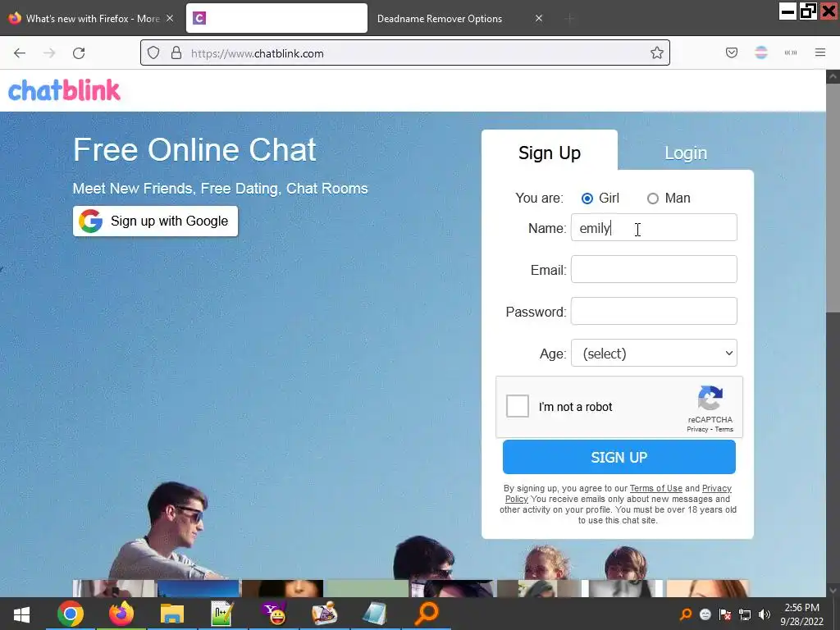Click the toolbar overflow extension icon
840x630 pixels.
tap(791, 52)
